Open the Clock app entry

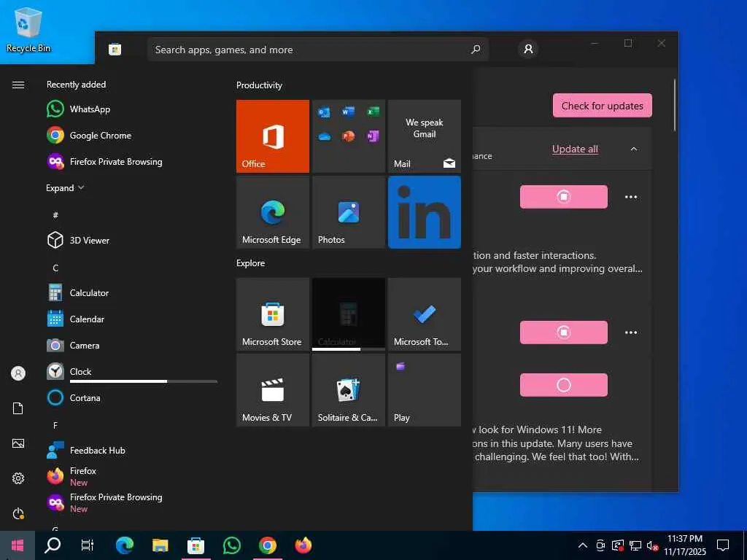pos(131,371)
